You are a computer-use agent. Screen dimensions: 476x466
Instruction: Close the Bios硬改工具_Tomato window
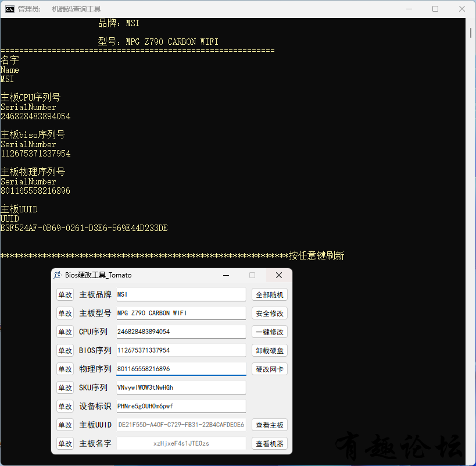(x=279, y=275)
